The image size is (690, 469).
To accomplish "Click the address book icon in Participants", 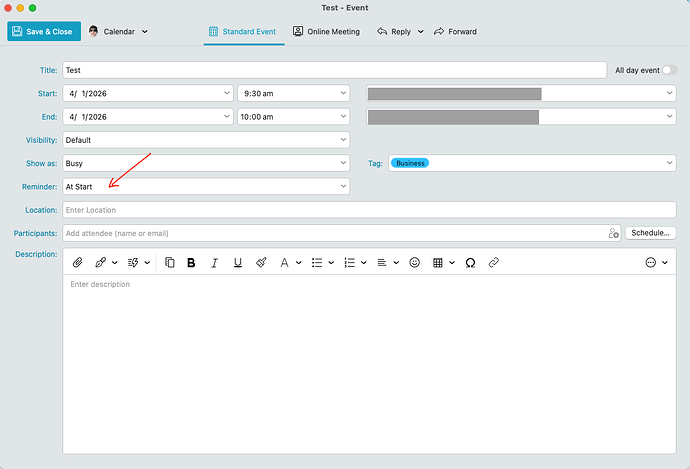I will point(613,233).
